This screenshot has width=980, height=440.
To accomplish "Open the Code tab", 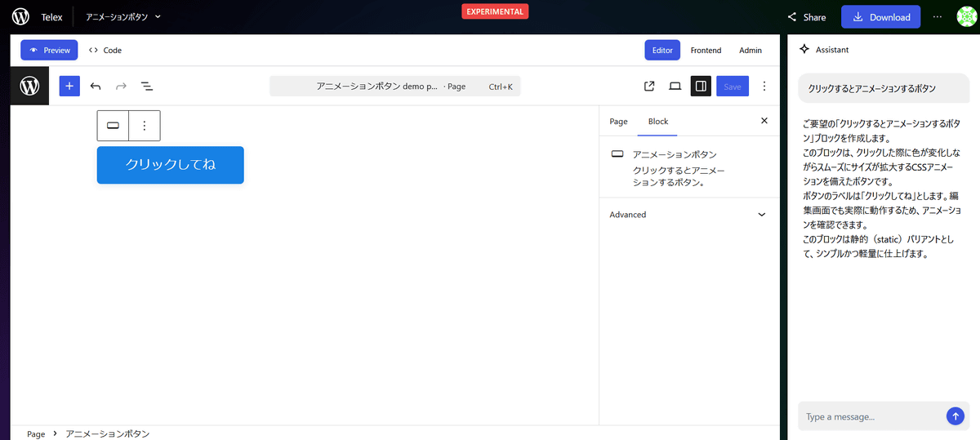I will [x=105, y=50].
